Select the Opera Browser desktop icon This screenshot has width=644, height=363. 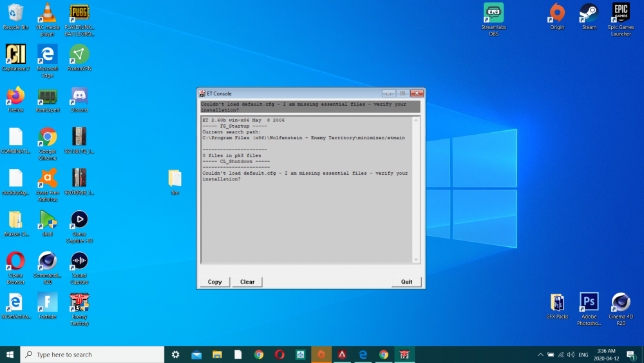pyautogui.click(x=15, y=268)
